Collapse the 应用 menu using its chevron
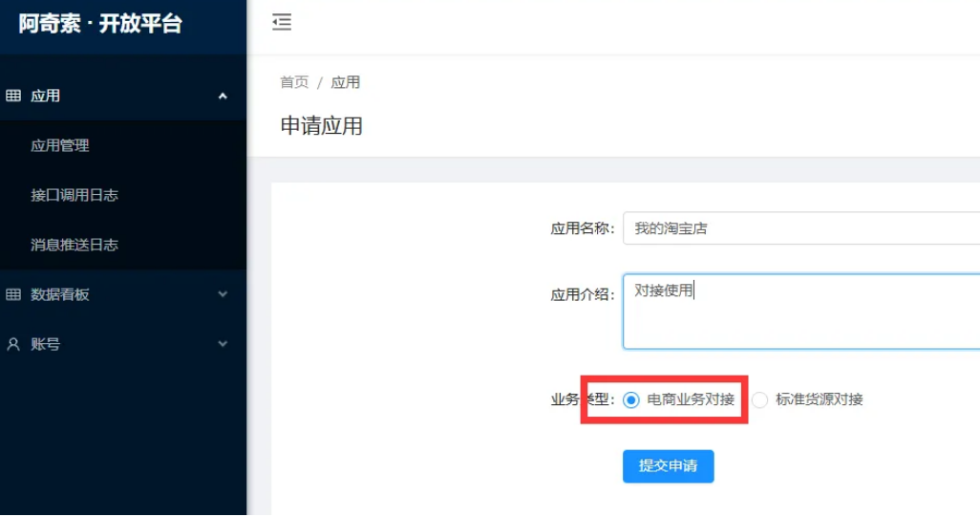Image resolution: width=980 pixels, height=517 pixels. click(x=223, y=96)
